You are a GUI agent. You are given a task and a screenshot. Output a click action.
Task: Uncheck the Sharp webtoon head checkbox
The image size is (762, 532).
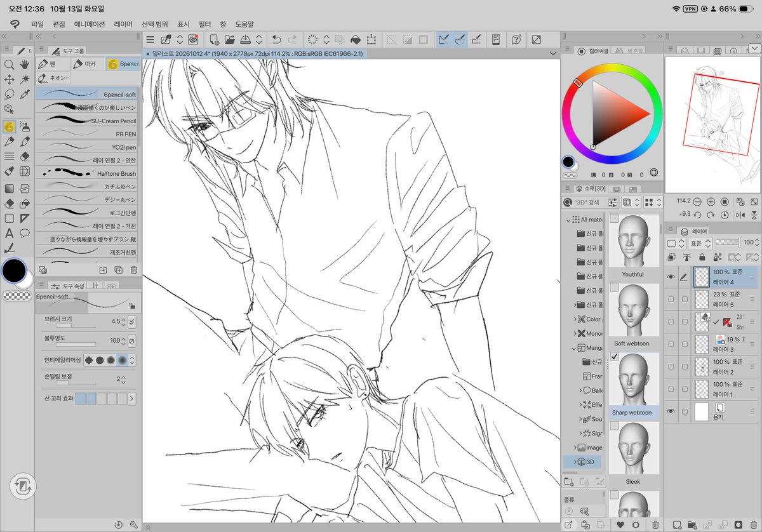click(x=614, y=357)
